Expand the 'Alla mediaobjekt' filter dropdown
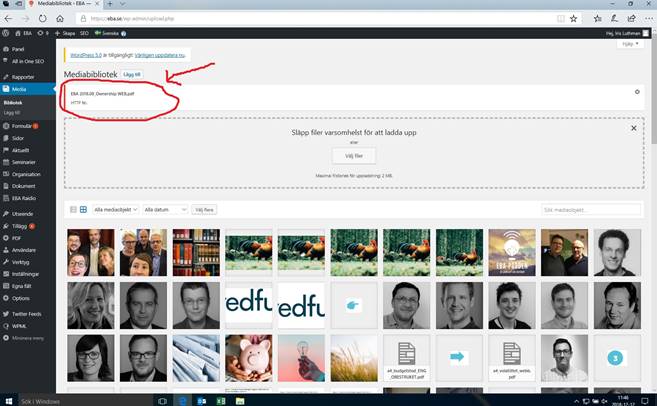 point(115,210)
